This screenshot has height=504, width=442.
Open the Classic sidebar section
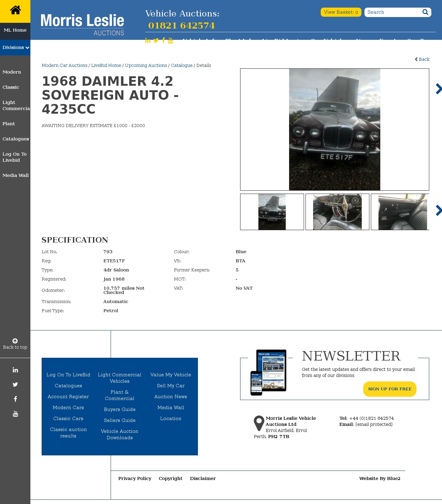11,87
